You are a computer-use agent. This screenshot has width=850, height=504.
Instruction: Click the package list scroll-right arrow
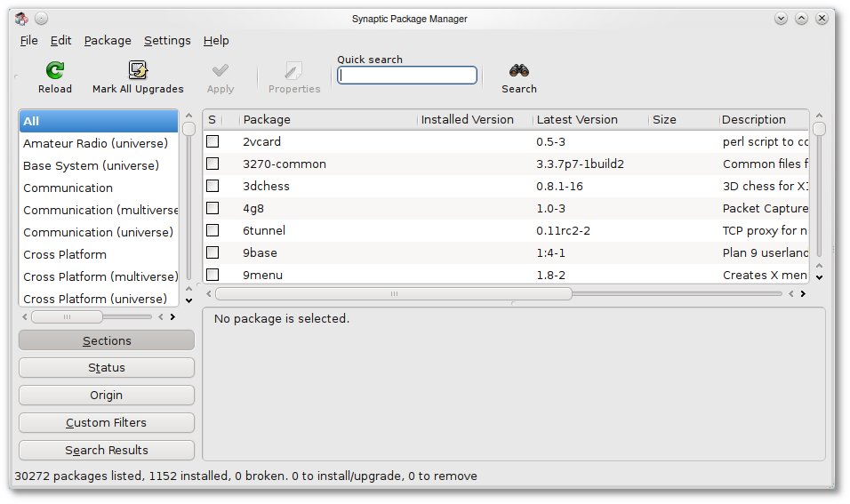[x=804, y=293]
